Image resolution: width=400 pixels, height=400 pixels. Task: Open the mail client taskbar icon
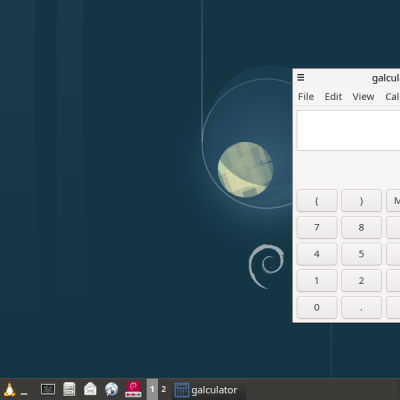click(x=90, y=389)
